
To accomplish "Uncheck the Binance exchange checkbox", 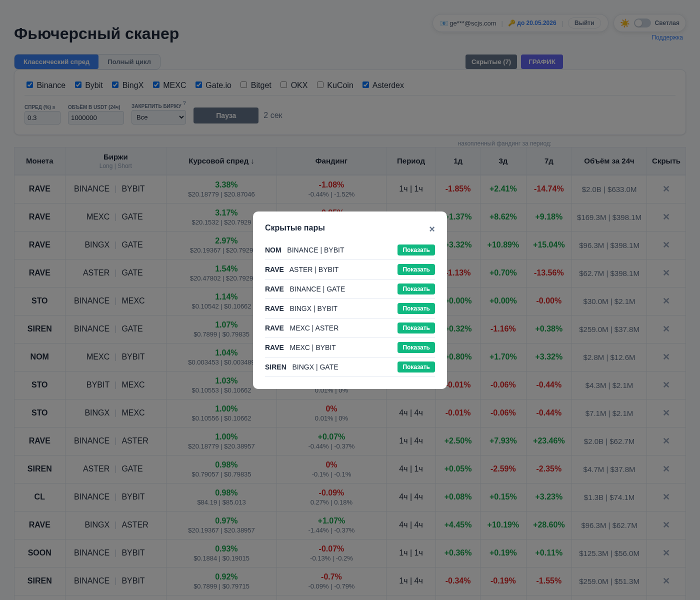I will (30, 85).
